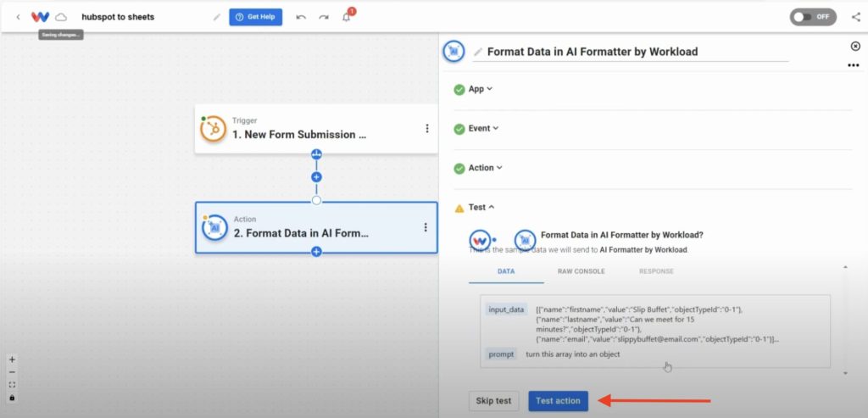This screenshot has width=868, height=418.
Task: Click the hubspot to sheets workflow title
Action: [118, 17]
